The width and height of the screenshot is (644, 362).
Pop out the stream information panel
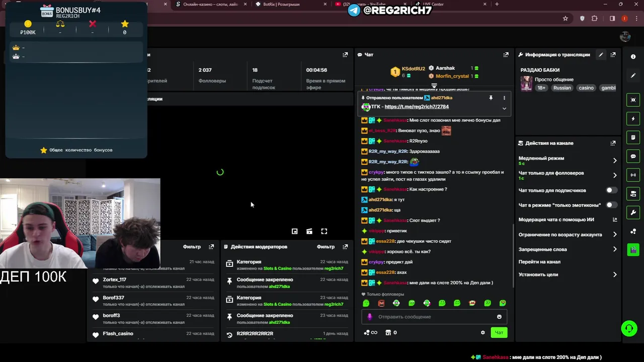pyautogui.click(x=613, y=55)
